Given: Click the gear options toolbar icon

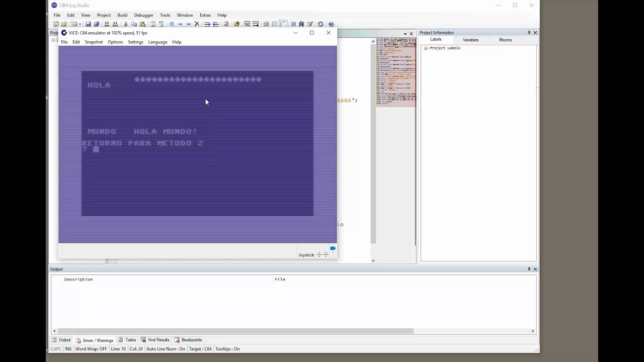Looking at the screenshot, I should point(320,24).
